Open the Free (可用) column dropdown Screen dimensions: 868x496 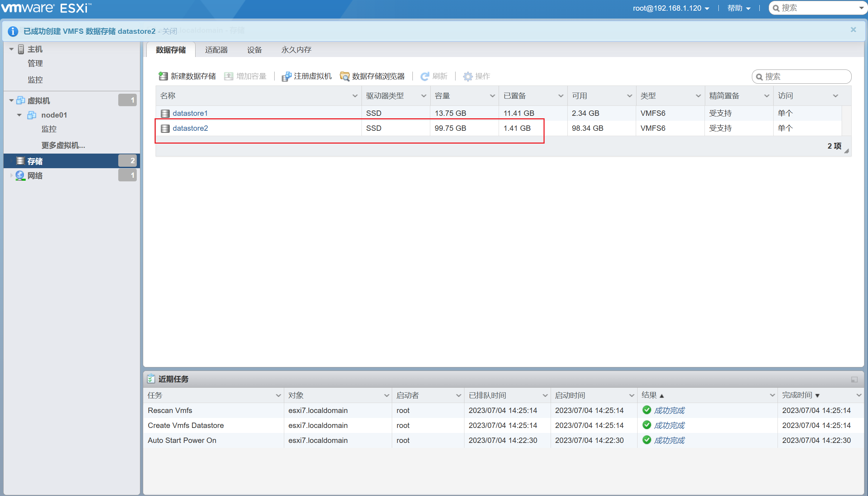click(x=629, y=96)
